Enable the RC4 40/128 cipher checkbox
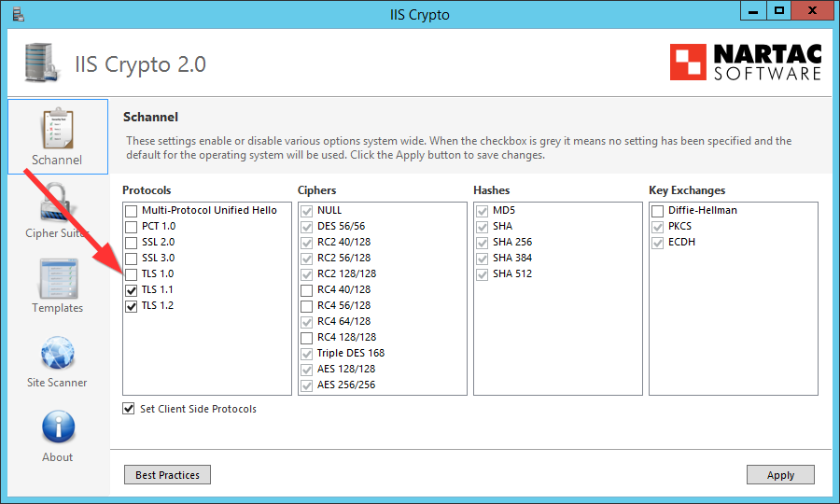This screenshot has width=840, height=504. 306,290
